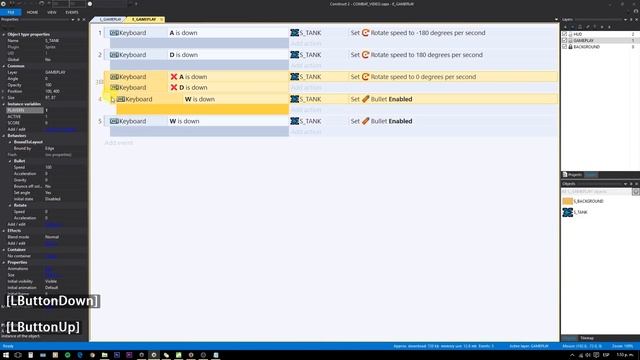This screenshot has width=640, height=360.
Task: Click inverted X on 'D is down' condition
Action: click(174, 87)
